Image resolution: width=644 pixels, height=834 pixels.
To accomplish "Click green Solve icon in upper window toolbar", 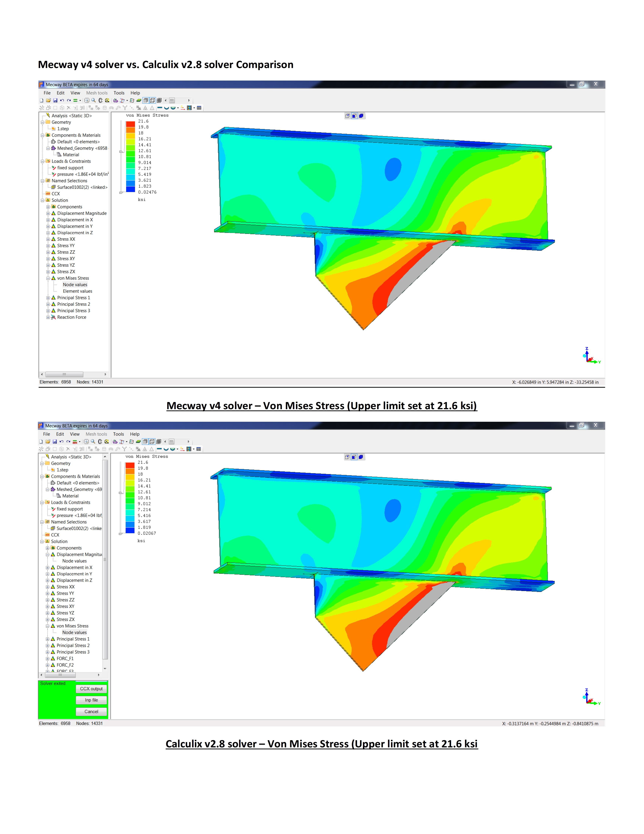I will coord(75,100).
